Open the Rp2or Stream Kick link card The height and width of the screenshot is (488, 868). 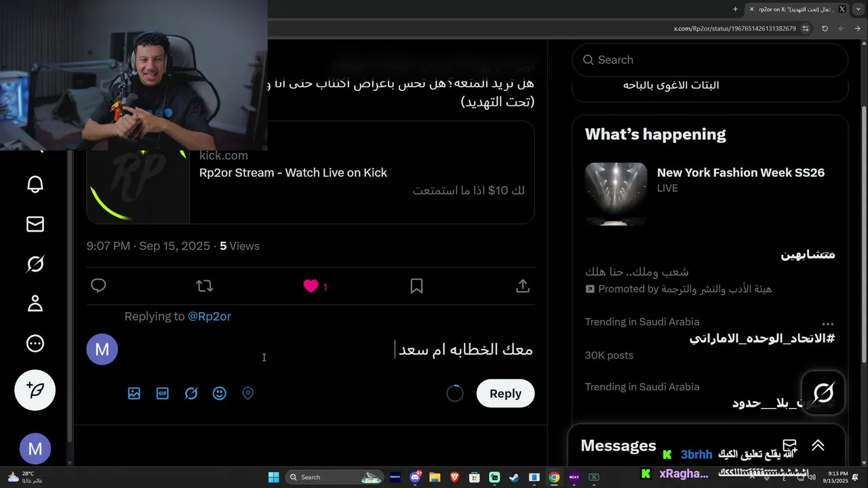pyautogui.click(x=311, y=173)
